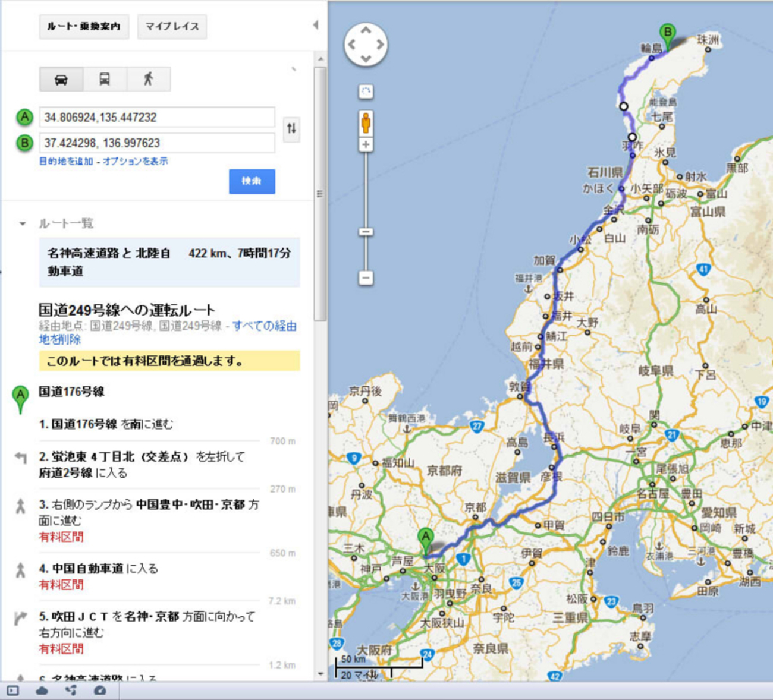Click the blue 検索 search button
773x700 pixels.
(x=252, y=181)
